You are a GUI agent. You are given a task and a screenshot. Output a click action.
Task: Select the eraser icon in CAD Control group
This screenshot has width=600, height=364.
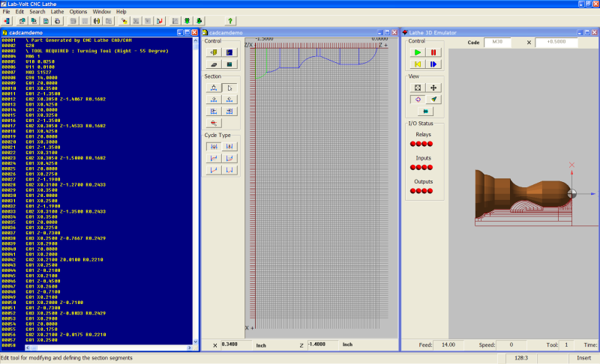(x=214, y=64)
